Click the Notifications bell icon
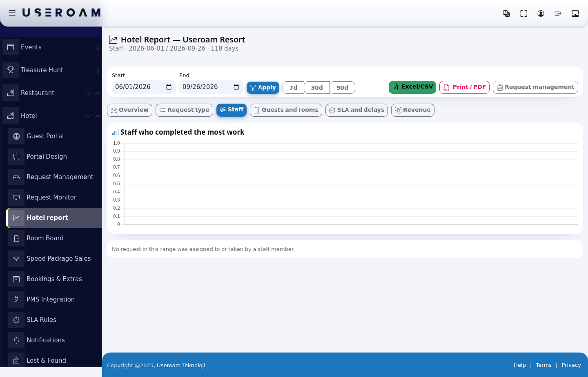The image size is (588, 377). [x=16, y=340]
